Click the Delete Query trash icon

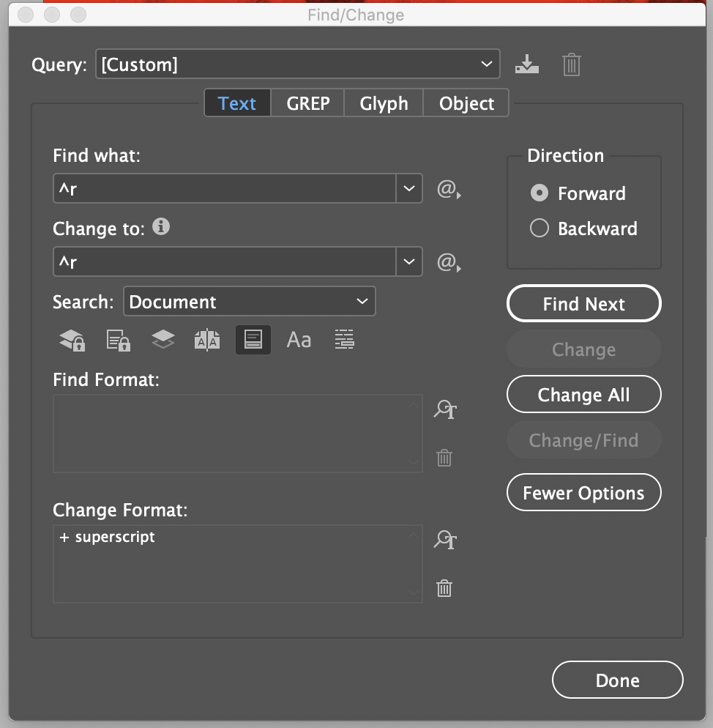(572, 64)
